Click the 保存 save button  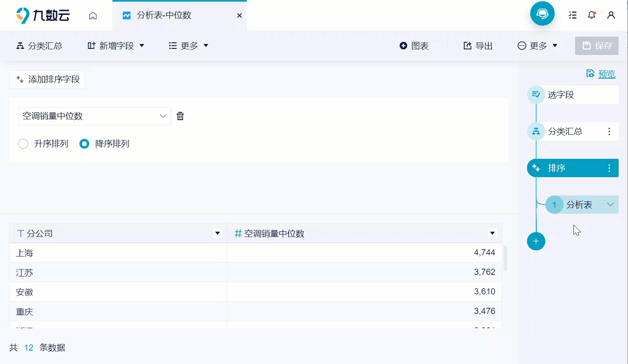pos(597,46)
